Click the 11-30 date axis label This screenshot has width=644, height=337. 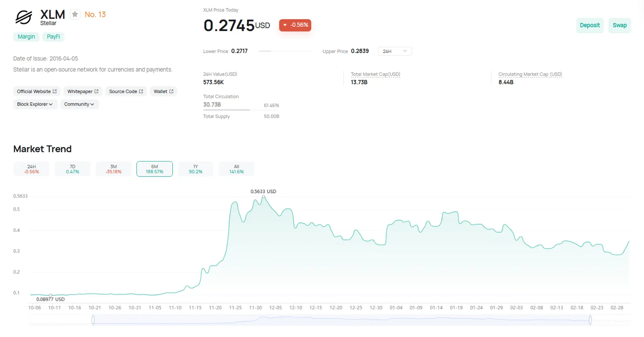[256, 308]
